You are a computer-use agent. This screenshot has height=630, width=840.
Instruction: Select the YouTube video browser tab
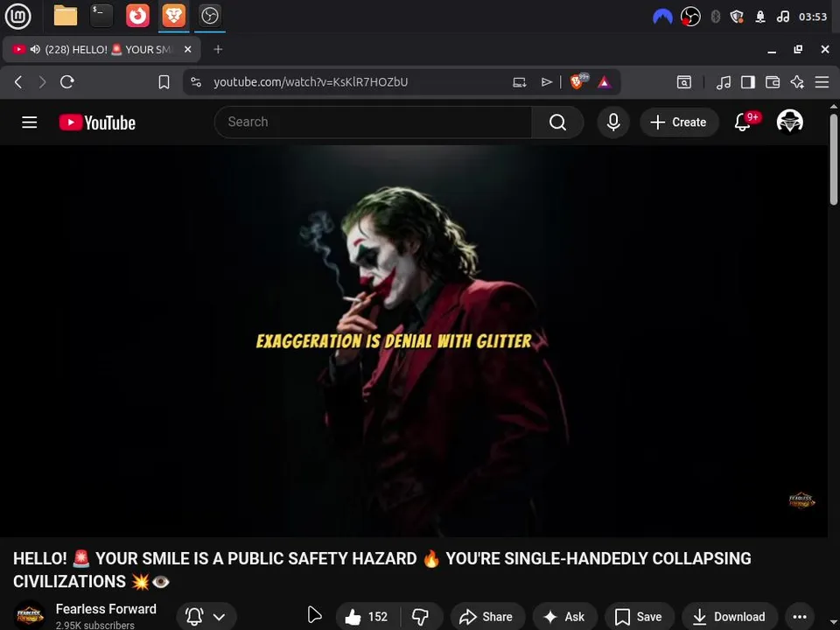point(101,50)
